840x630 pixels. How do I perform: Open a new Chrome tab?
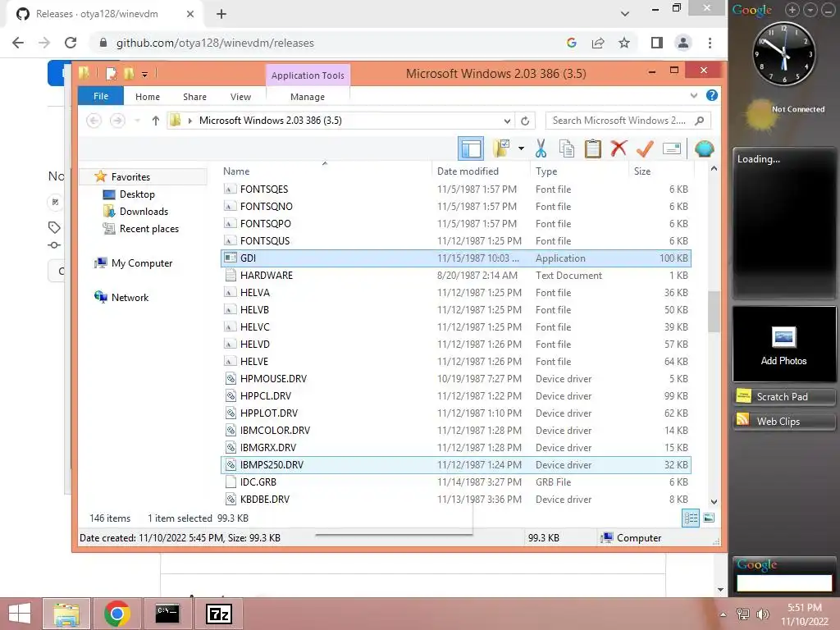221,14
